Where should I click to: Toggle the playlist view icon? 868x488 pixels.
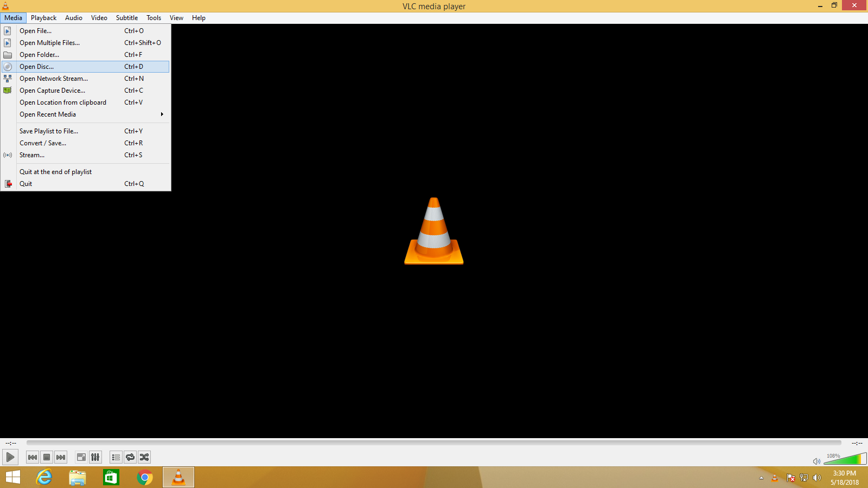point(116,457)
